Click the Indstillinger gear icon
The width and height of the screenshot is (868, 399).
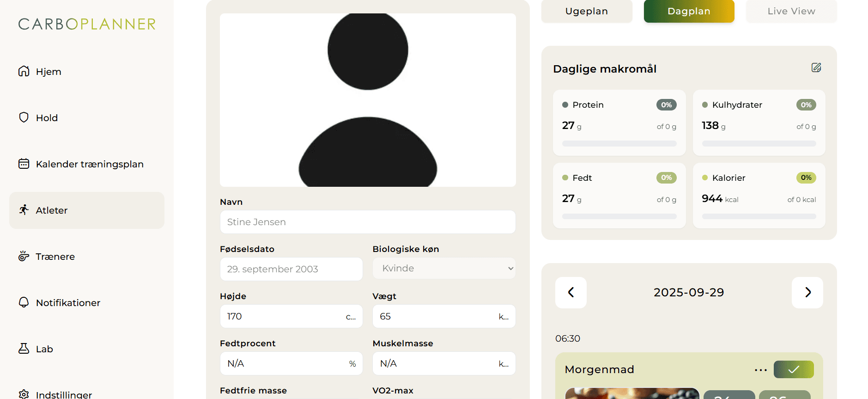point(24,394)
